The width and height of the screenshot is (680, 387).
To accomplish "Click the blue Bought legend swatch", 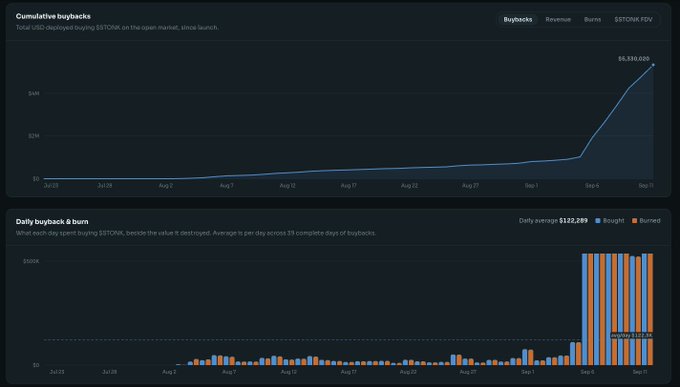I will click(598, 221).
